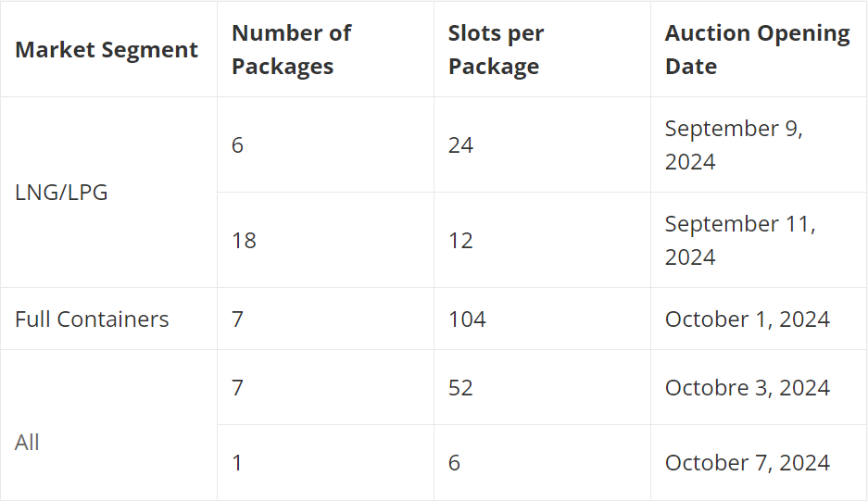Select the 6 packages value in LNG/LPG row
Screen dimensions: 868x501
pos(237,145)
